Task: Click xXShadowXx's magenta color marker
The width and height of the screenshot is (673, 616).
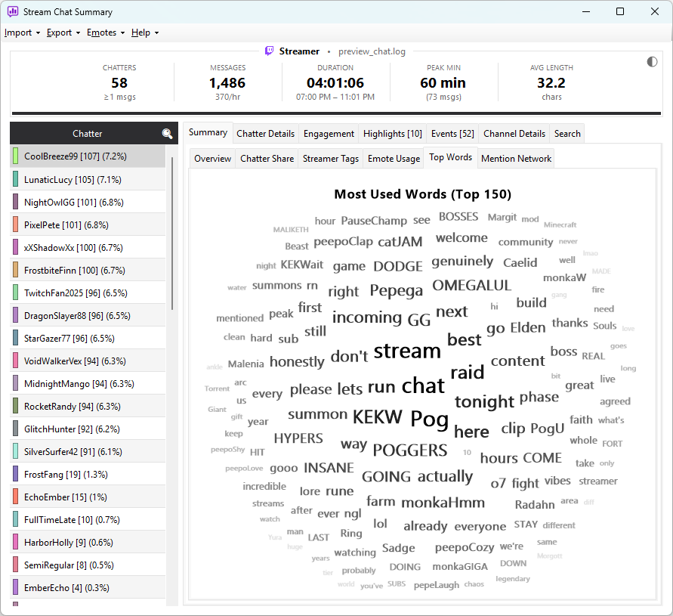Action: (15, 247)
